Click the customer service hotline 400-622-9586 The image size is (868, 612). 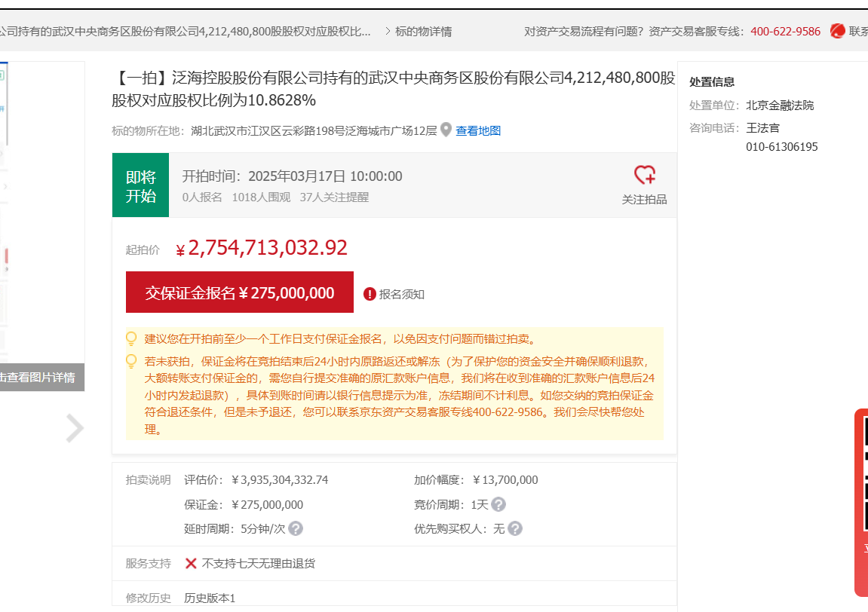point(785,32)
